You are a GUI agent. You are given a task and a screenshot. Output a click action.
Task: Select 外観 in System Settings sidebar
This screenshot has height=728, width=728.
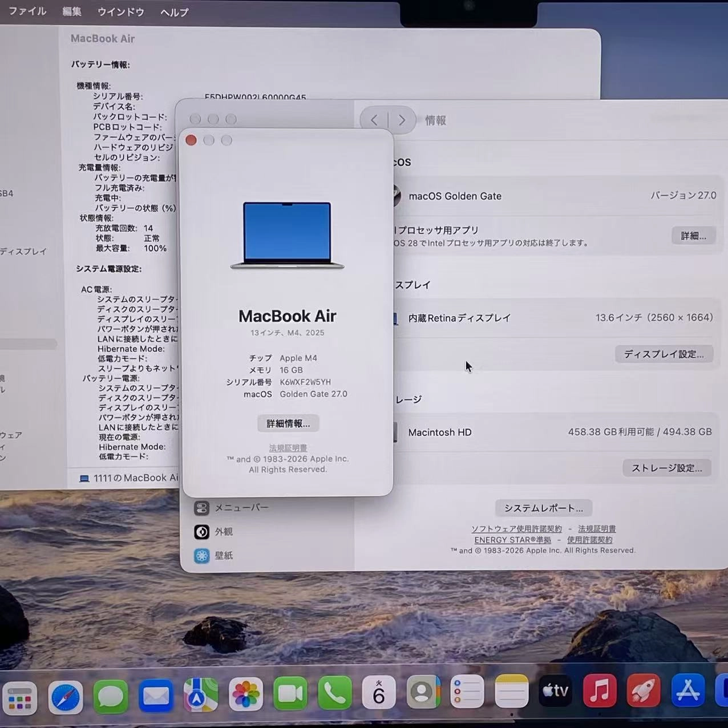click(214, 532)
